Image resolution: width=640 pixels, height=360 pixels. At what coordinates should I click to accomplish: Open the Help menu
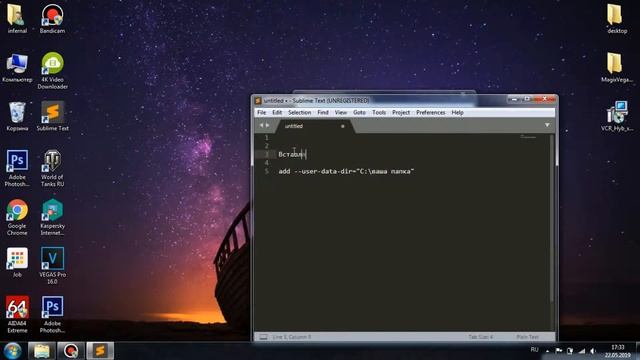point(458,112)
